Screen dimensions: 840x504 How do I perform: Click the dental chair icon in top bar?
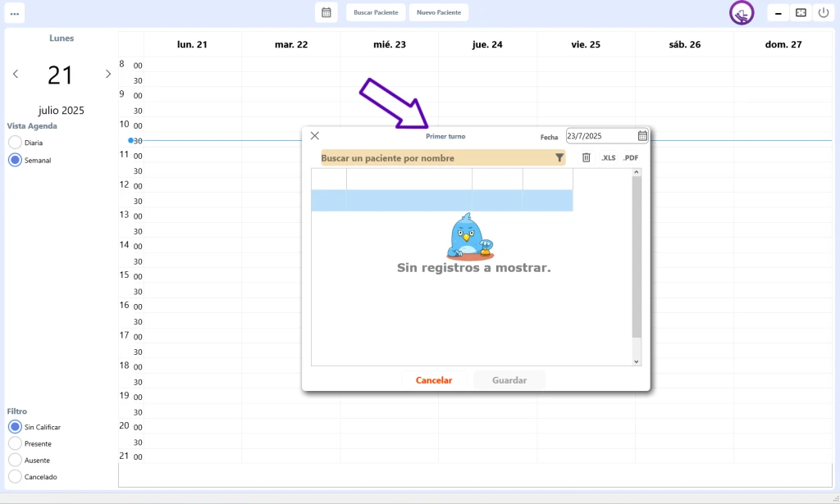pos(742,13)
